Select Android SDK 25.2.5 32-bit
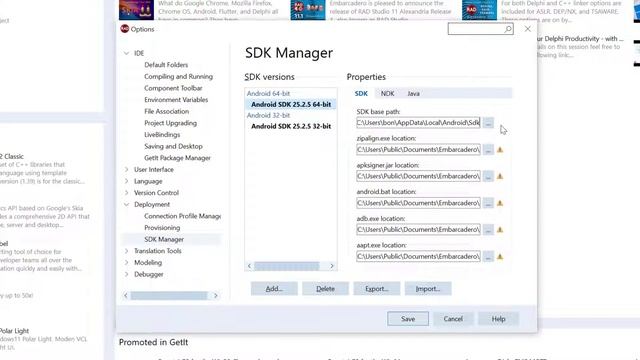 [291, 127]
